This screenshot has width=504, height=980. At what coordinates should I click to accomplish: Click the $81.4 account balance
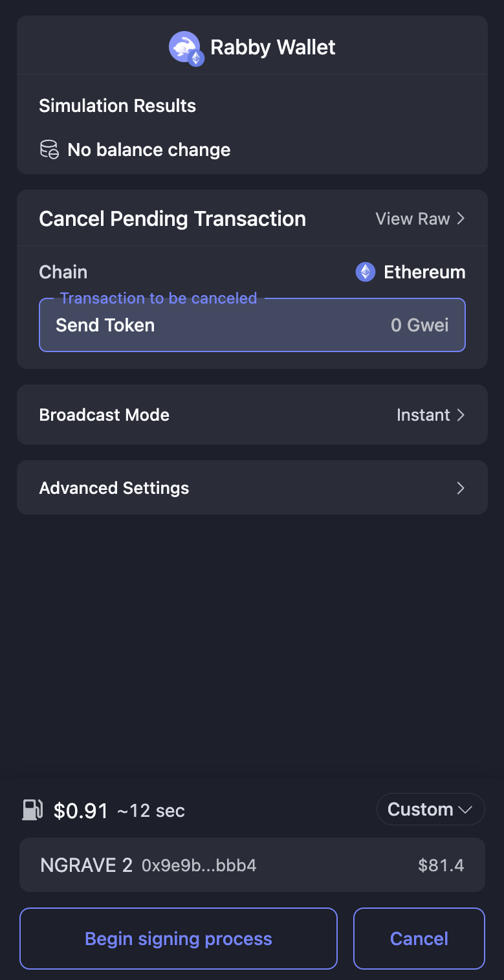click(x=441, y=865)
